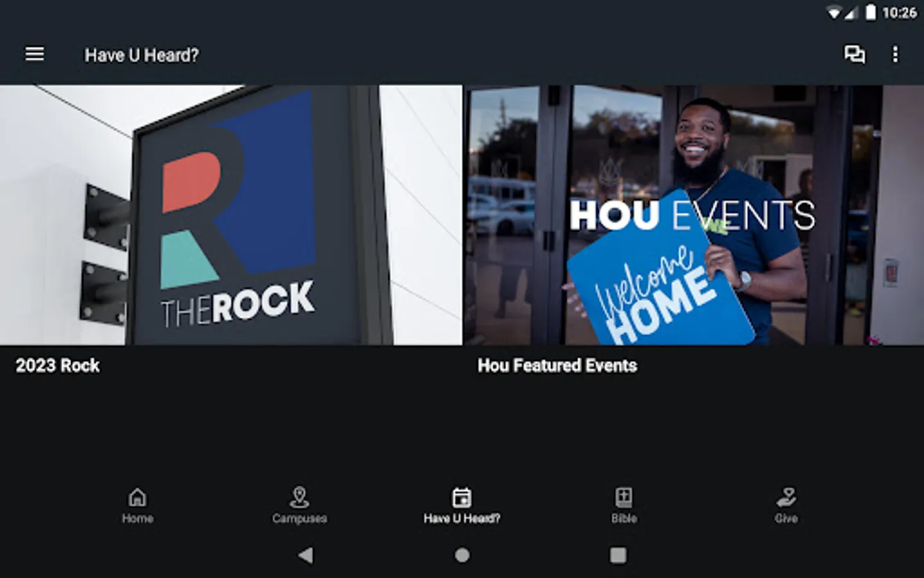924x578 pixels.
Task: Tap the cellular signal icon
Action: (x=851, y=13)
